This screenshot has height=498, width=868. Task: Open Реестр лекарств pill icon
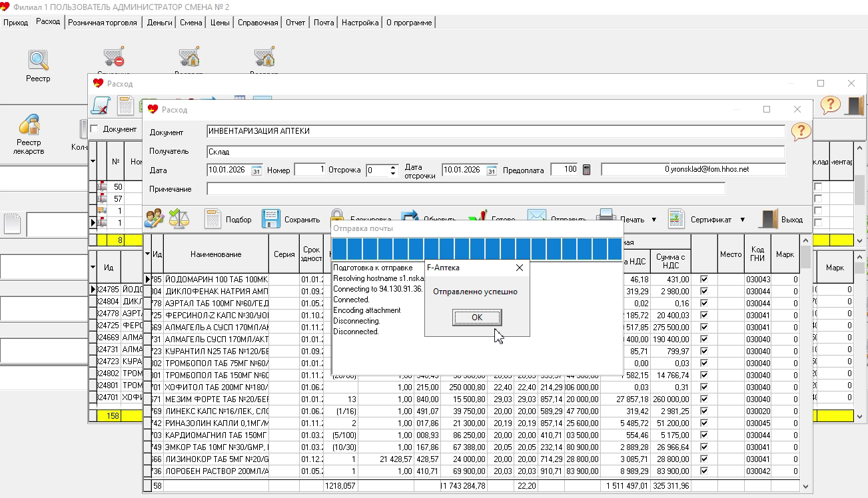click(x=29, y=124)
